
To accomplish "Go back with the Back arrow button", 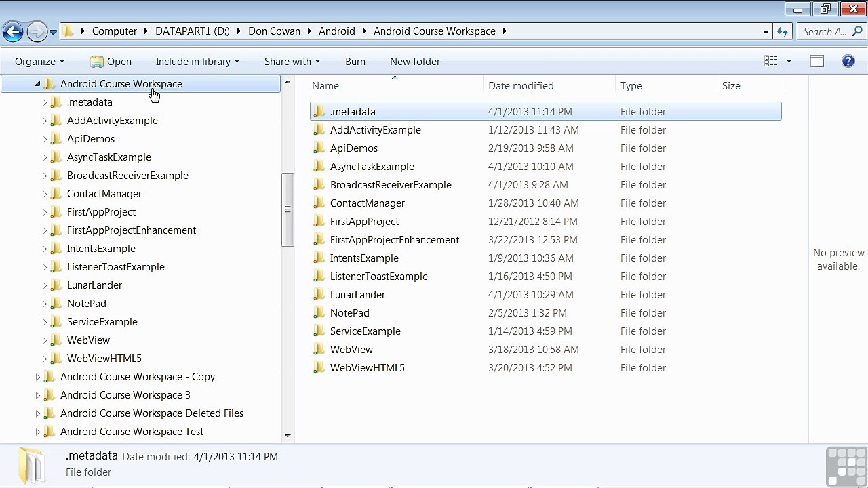I will [13, 31].
